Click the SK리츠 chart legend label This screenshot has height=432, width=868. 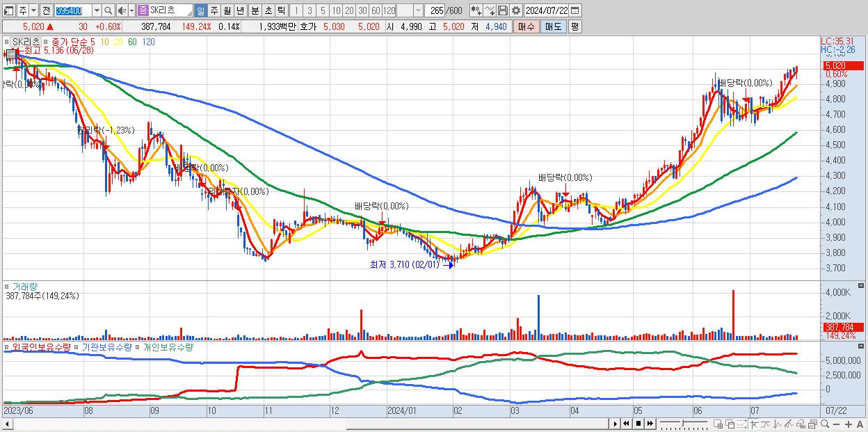pos(26,42)
